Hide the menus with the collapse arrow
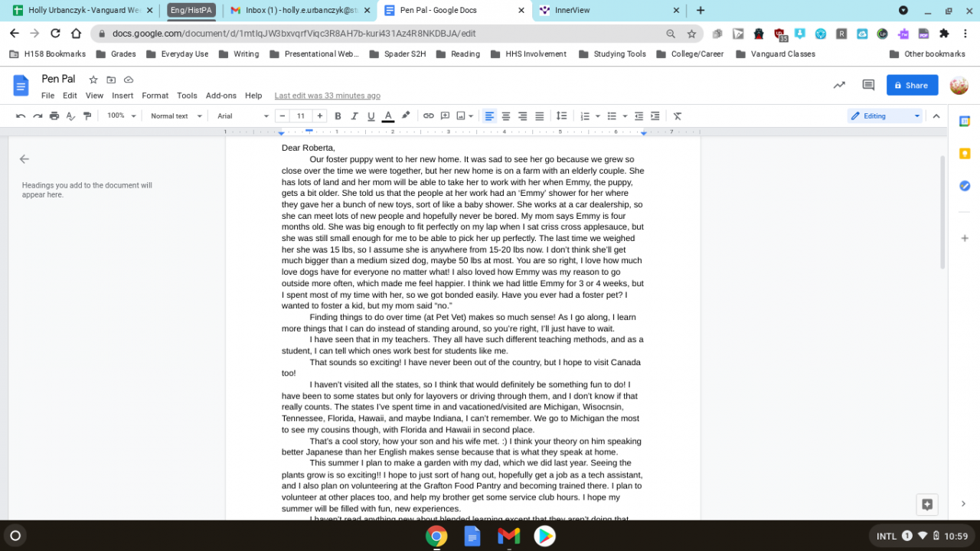This screenshot has width=980, height=551. click(x=936, y=116)
